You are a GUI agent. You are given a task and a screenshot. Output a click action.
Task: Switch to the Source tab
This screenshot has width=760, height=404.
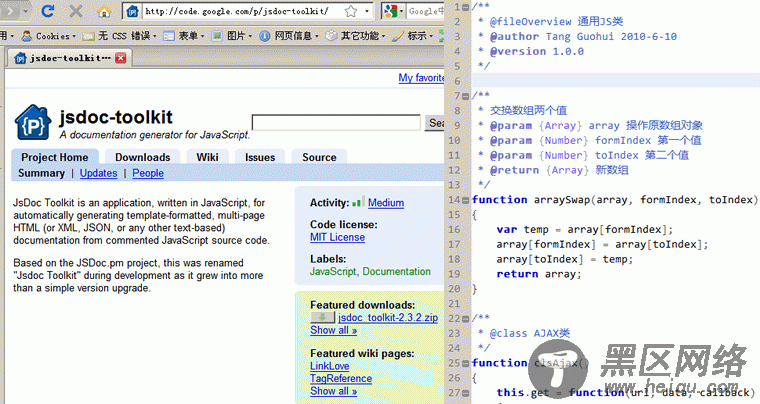[x=319, y=157]
